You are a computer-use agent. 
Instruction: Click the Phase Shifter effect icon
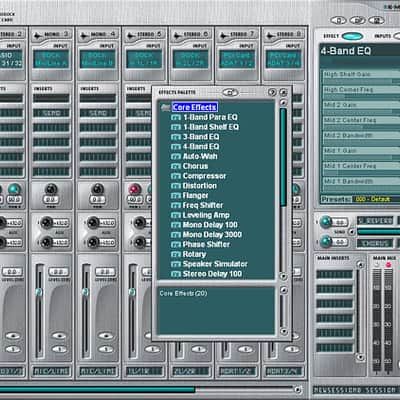tap(176, 245)
